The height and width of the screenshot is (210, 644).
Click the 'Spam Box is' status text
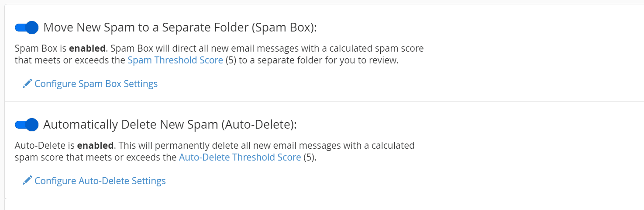[x=41, y=48]
